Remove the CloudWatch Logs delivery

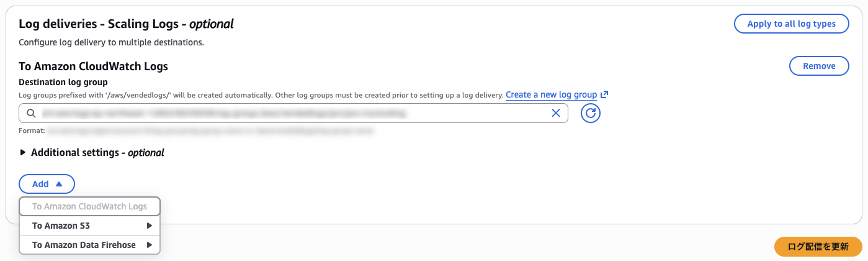coord(819,66)
